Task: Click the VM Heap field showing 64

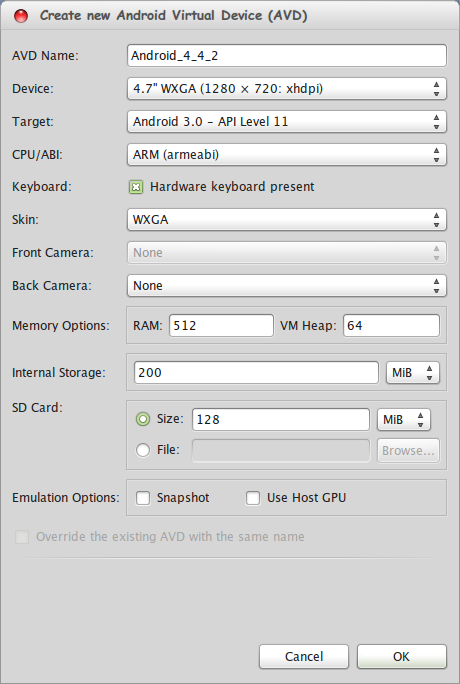Action: pos(392,325)
